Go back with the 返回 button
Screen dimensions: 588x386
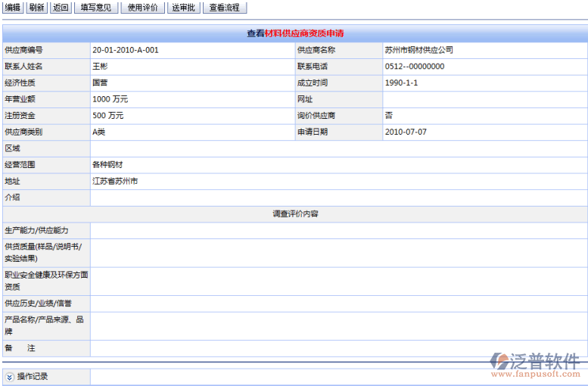click(61, 8)
